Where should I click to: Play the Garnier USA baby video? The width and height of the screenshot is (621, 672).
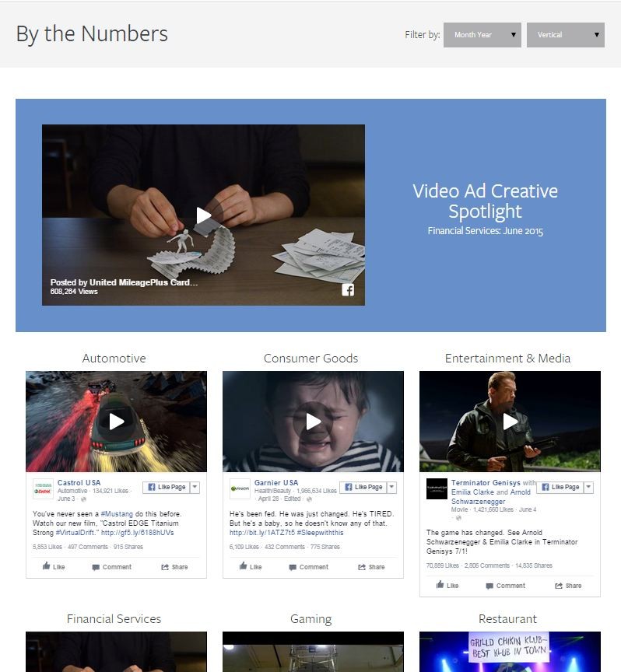[313, 422]
